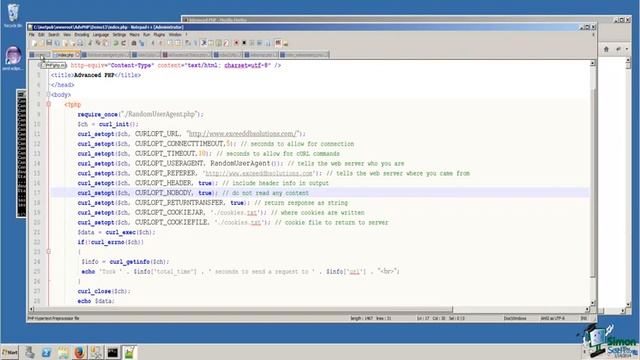Click the Find binoculars toolbar icon
This screenshot has width=640, height=360.
click(x=133, y=43)
